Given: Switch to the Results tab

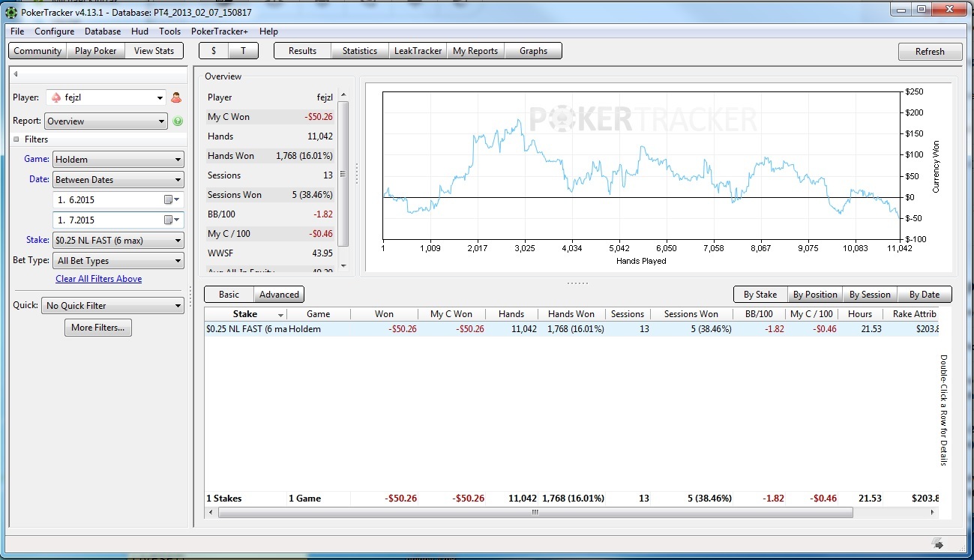Looking at the screenshot, I should point(303,51).
